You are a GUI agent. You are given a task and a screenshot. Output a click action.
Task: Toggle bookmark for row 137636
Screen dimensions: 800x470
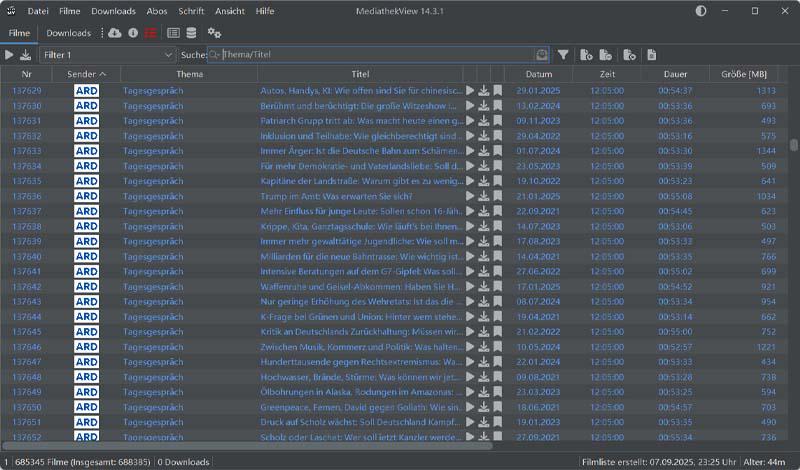497,196
